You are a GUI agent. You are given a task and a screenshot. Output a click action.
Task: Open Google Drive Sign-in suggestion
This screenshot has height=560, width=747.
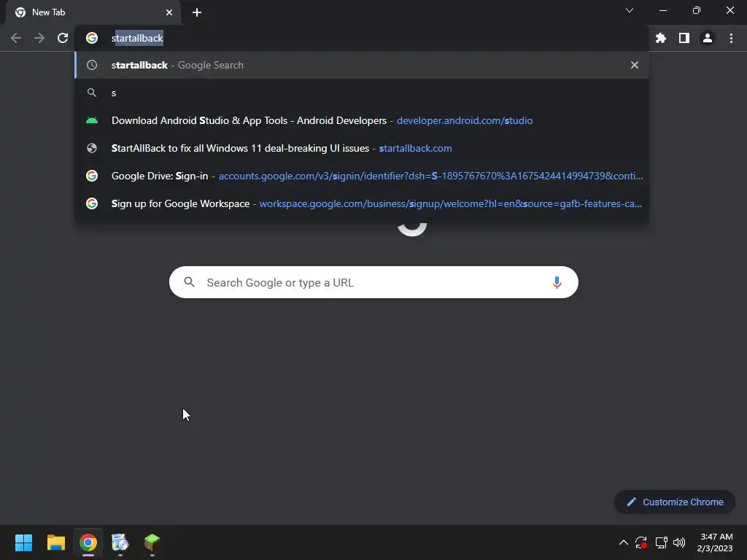click(x=362, y=176)
